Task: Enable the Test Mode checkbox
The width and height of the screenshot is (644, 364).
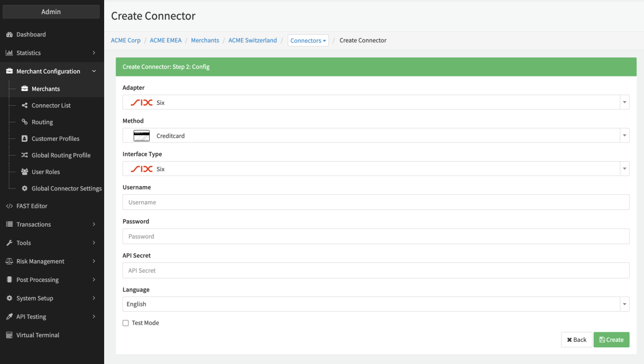Action: [x=126, y=323]
